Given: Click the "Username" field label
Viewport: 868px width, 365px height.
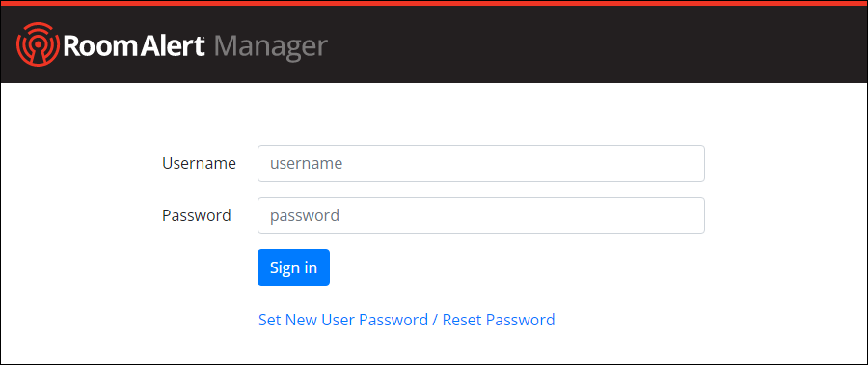Looking at the screenshot, I should pyautogui.click(x=200, y=163).
